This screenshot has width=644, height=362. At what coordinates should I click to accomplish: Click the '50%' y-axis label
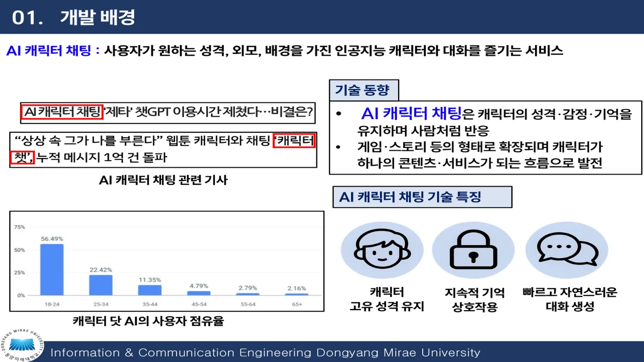(20, 250)
